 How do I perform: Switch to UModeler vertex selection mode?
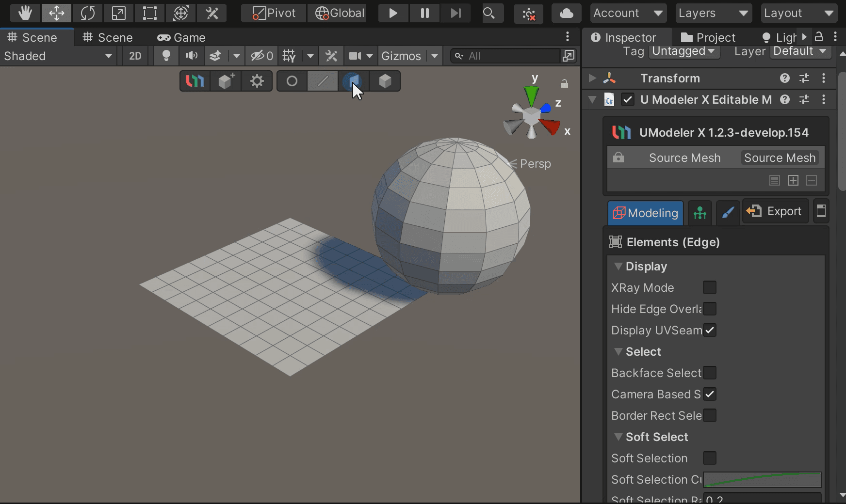[x=292, y=81]
